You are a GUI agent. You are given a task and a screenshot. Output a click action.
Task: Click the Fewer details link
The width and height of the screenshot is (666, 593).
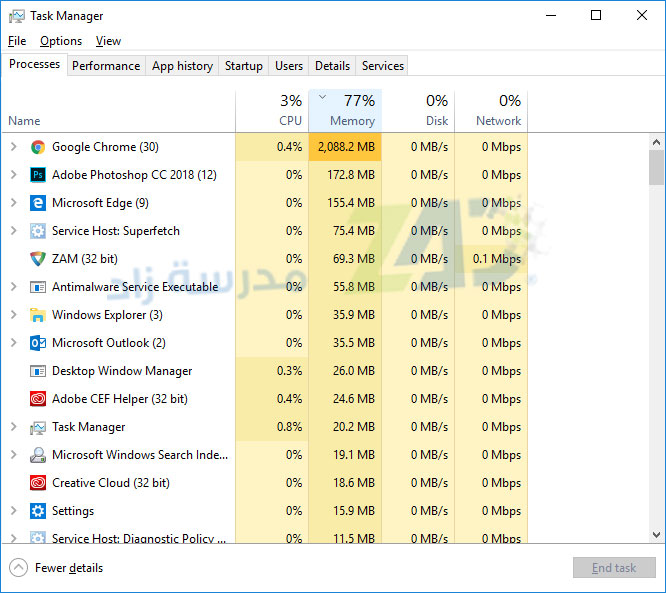coord(69,568)
